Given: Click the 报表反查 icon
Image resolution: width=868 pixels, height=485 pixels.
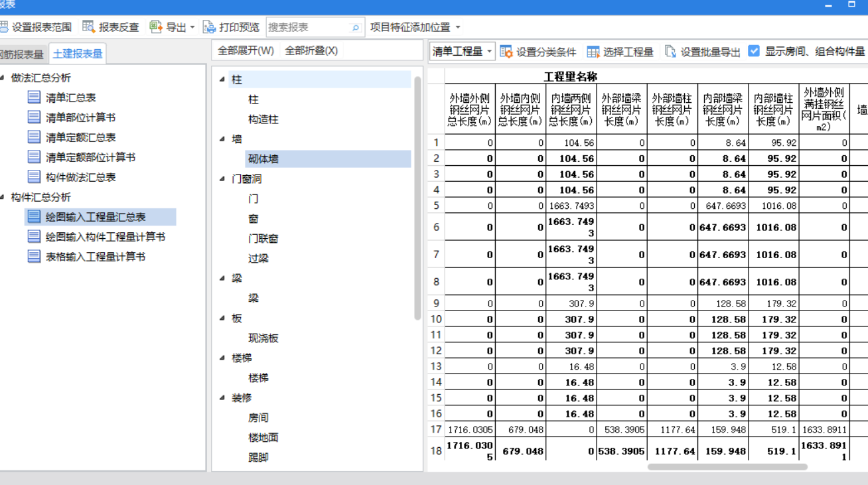Looking at the screenshot, I should (89, 27).
